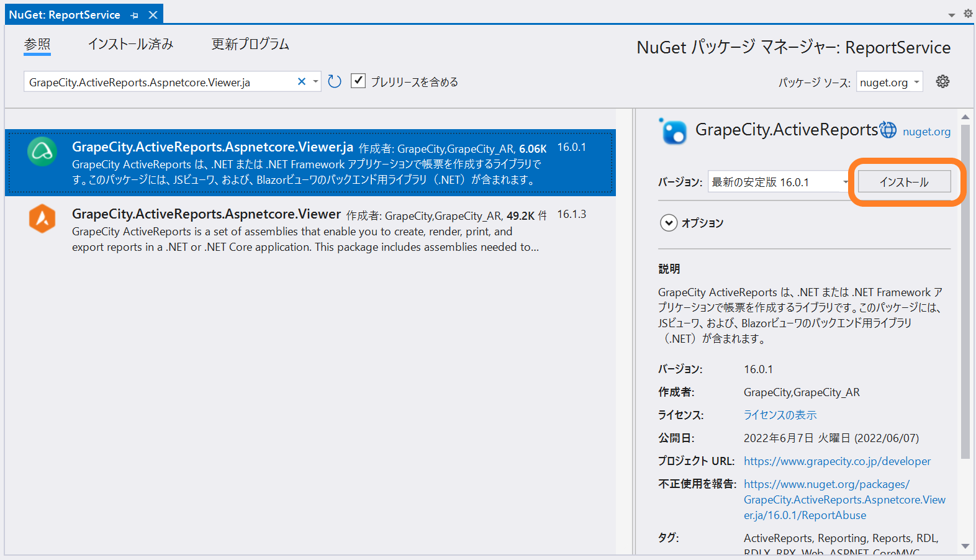The image size is (976, 560).
Task: Click the 公開日 value 2022年6月7日
Action: coord(831,438)
